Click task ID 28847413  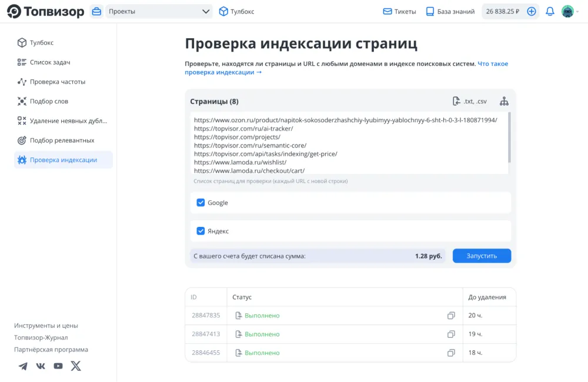click(206, 334)
